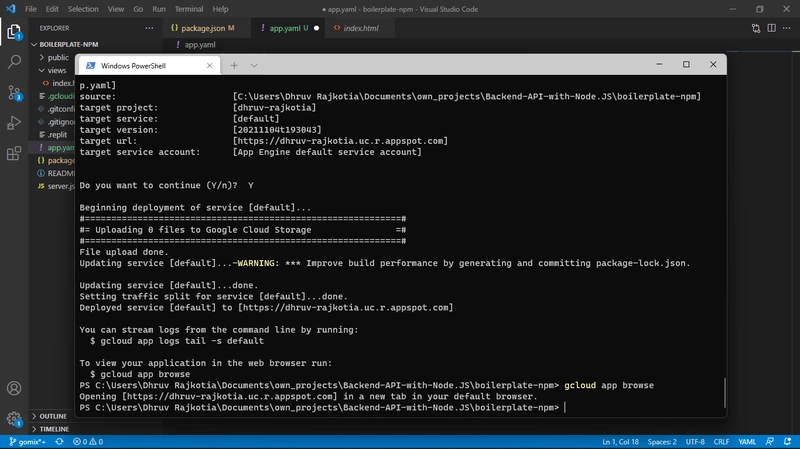
Task: Open the Explorer view in activity bar
Action: click(x=14, y=32)
